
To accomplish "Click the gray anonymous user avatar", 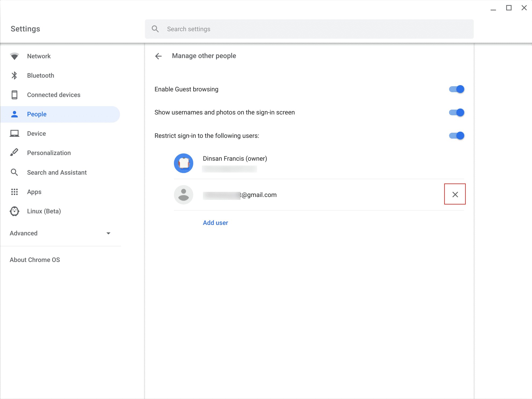I will (x=183, y=195).
